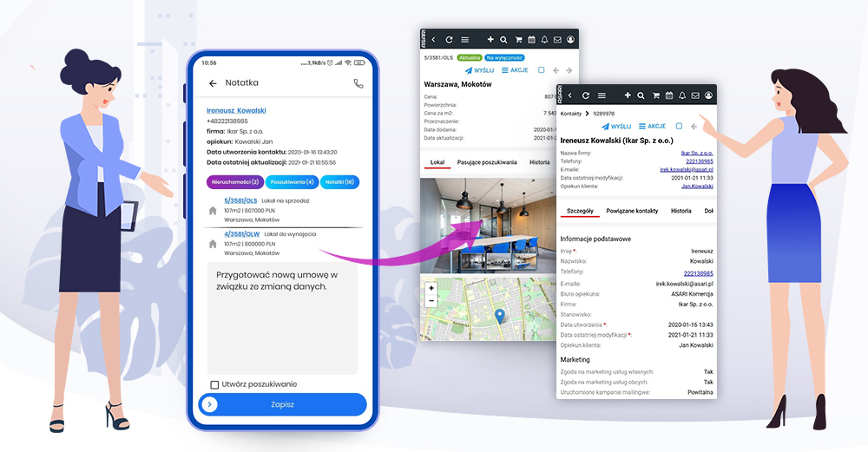Click phone link 222138985 under Informacje podstawowe
The image size is (868, 452).
point(698,274)
